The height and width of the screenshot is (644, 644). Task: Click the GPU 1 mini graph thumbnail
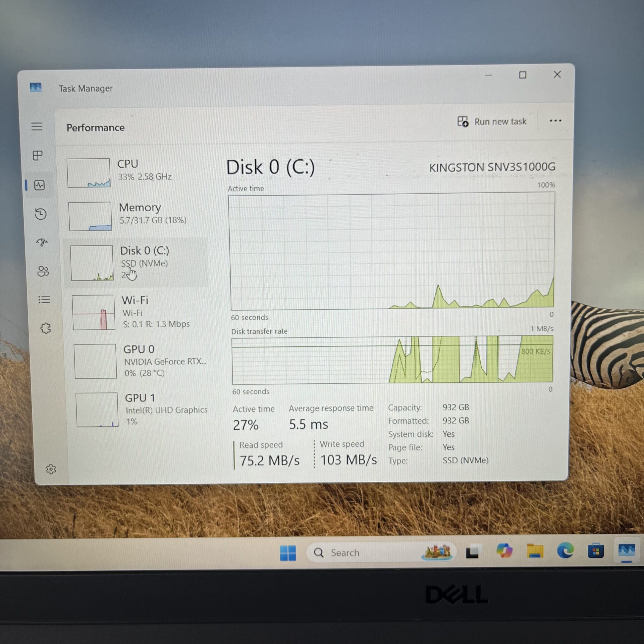point(97,410)
